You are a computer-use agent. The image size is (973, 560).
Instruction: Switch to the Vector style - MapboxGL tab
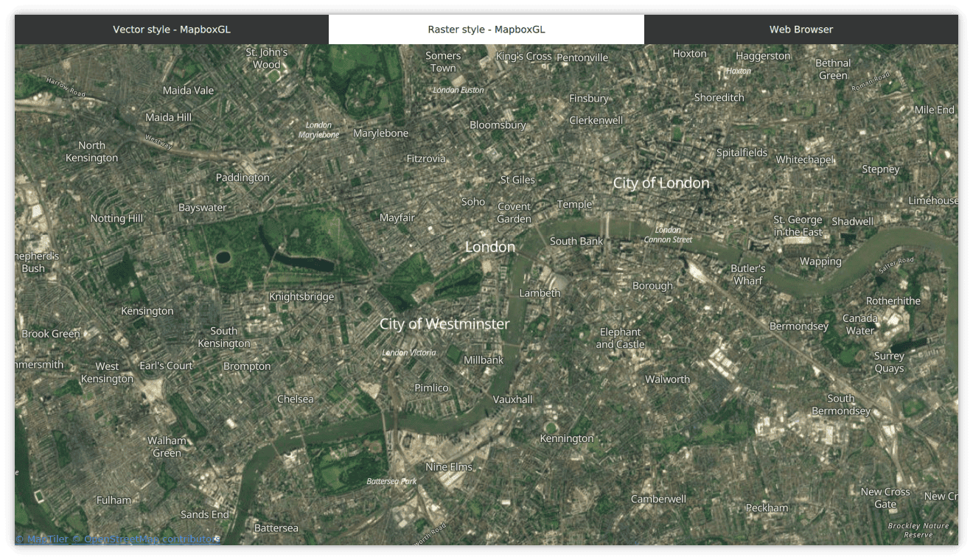click(171, 29)
